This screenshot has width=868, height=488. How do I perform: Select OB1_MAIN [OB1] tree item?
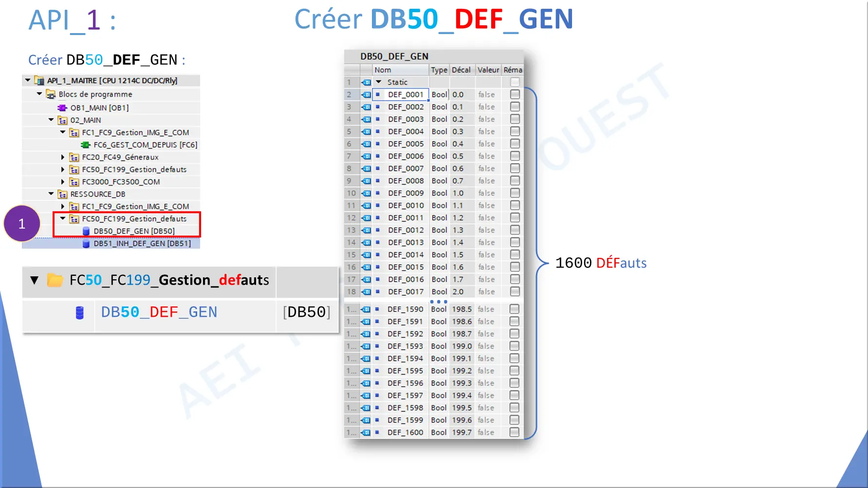99,108
